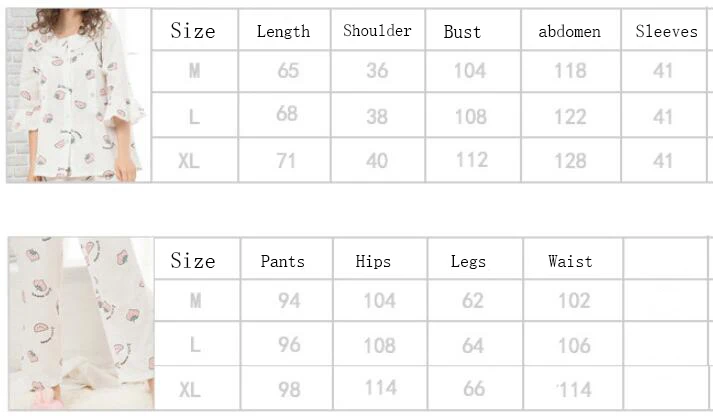Select the Shoulder column header
The height and width of the screenshot is (416, 713).
coord(377,30)
